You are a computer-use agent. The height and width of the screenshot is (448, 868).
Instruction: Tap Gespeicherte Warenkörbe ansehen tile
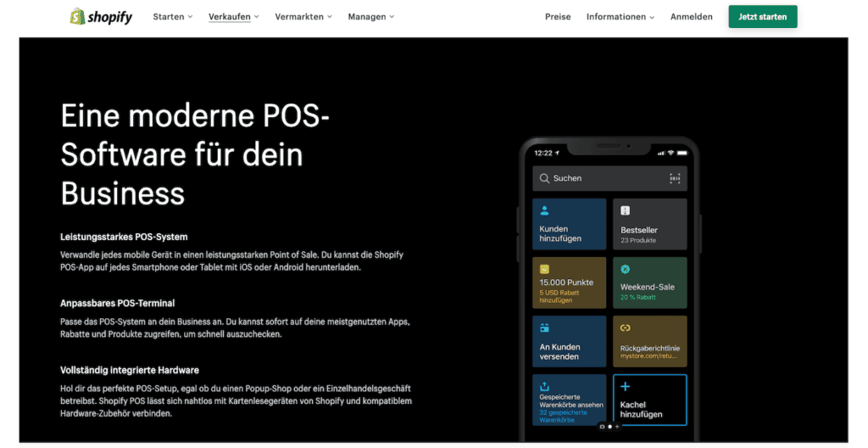click(569, 400)
